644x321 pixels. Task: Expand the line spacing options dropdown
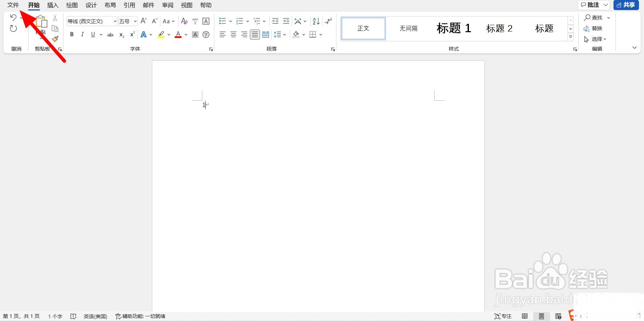[285, 35]
